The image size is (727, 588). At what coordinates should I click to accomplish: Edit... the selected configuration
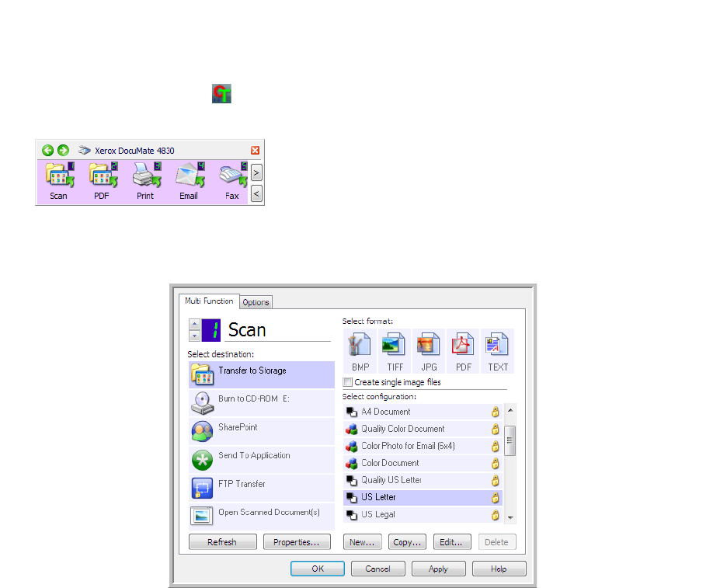click(452, 542)
